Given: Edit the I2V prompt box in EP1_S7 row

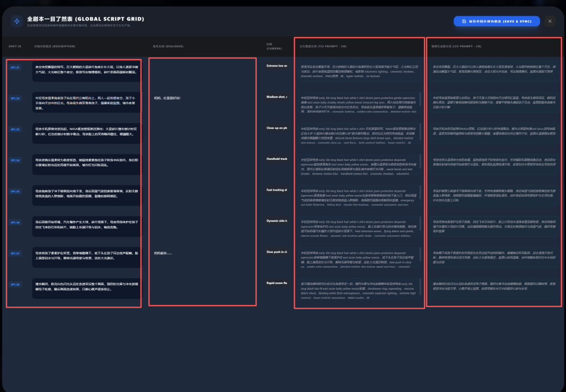Looking at the screenshot, I should (495, 258).
